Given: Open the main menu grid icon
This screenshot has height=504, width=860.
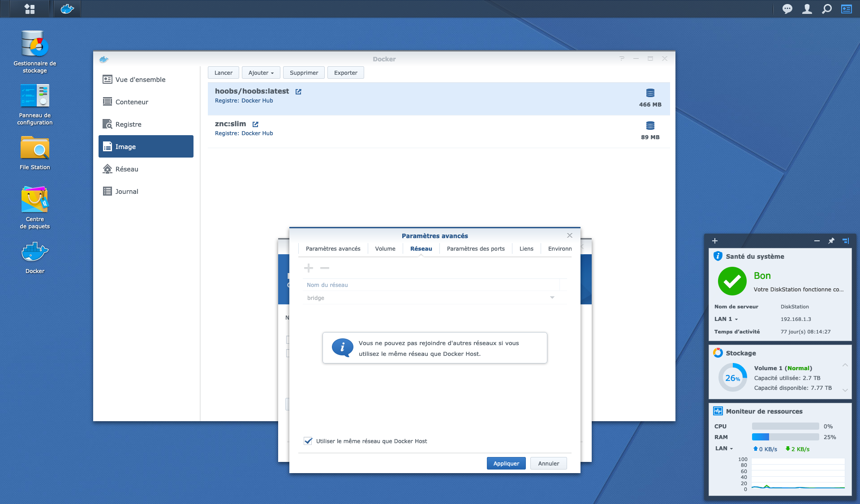Looking at the screenshot, I should coord(30,9).
